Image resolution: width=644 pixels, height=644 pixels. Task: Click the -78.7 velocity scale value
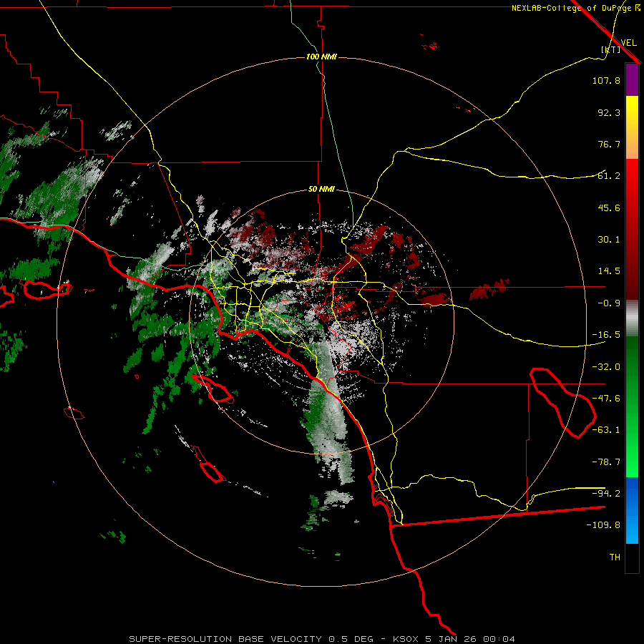(x=606, y=462)
